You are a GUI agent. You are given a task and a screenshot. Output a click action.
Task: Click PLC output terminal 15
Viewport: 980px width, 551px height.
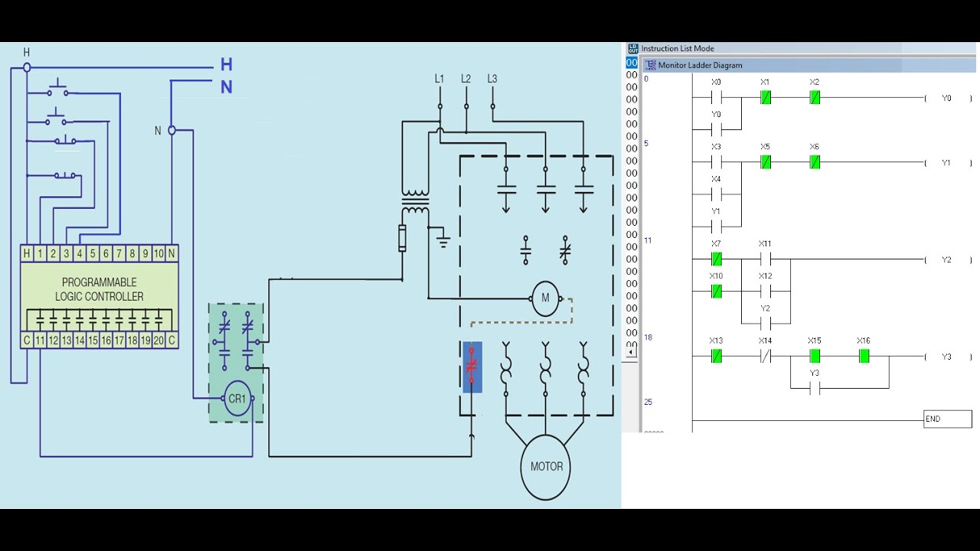pos(93,341)
